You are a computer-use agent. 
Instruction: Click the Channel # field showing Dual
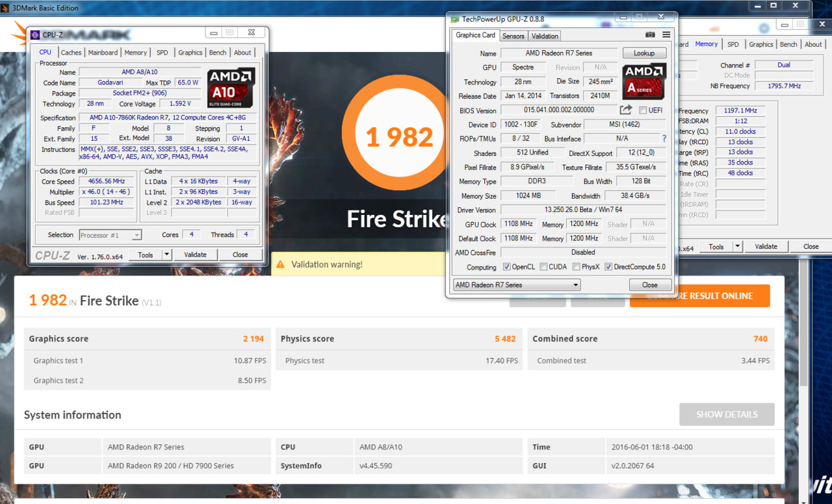click(x=784, y=65)
